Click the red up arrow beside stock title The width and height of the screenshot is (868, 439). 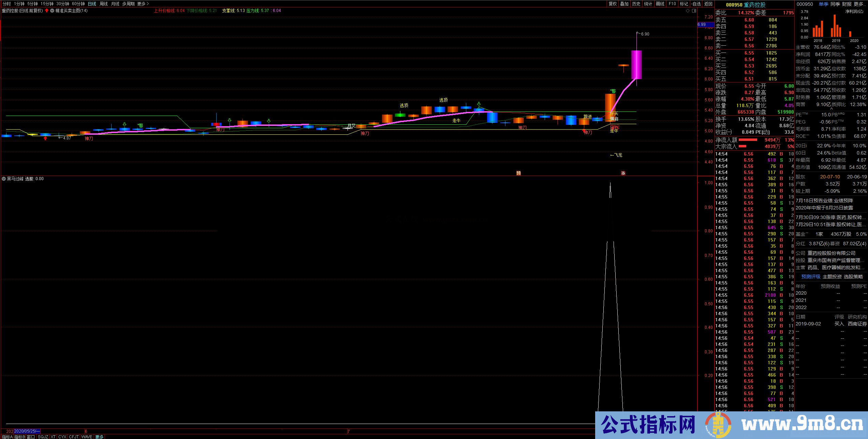coord(47,11)
